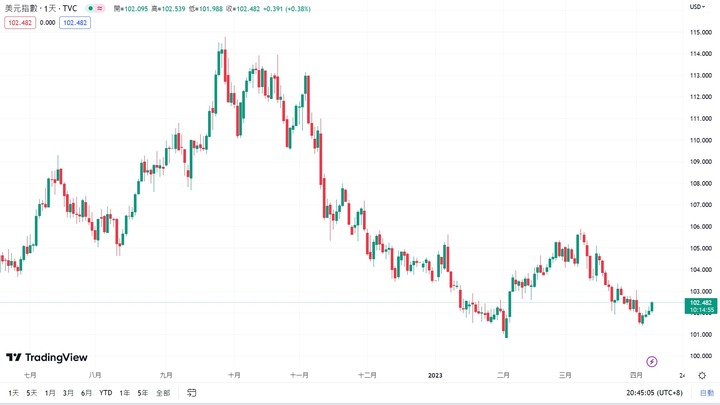720x405 pixels.
Task: Open chart settings gear icon
Action: pyautogui.click(x=702, y=376)
